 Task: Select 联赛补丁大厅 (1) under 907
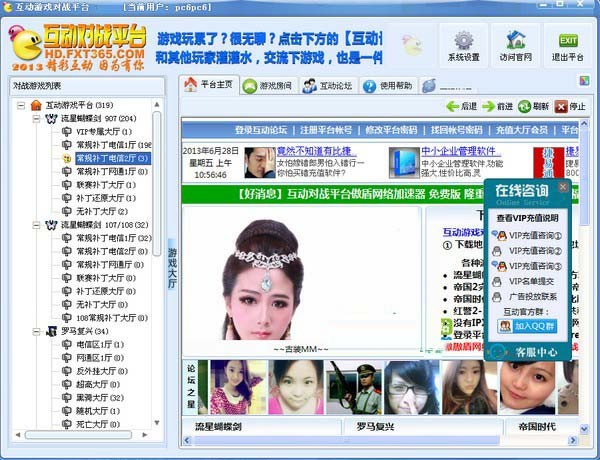pyautogui.click(x=106, y=185)
